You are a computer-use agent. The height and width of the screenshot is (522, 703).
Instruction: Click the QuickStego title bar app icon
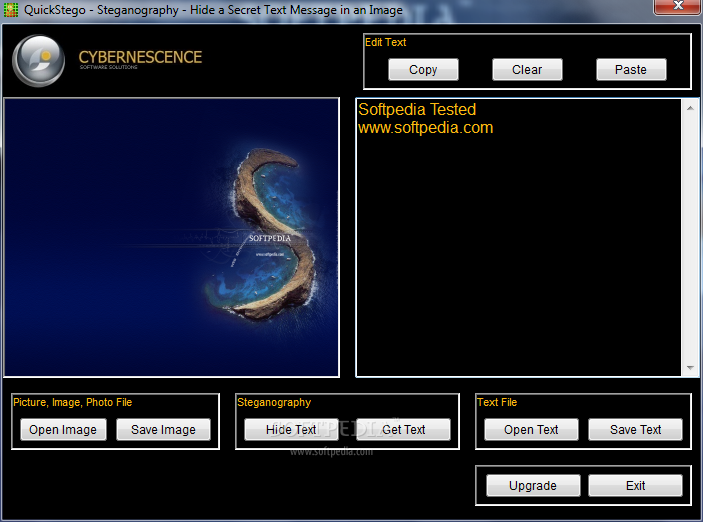[x=11, y=9]
